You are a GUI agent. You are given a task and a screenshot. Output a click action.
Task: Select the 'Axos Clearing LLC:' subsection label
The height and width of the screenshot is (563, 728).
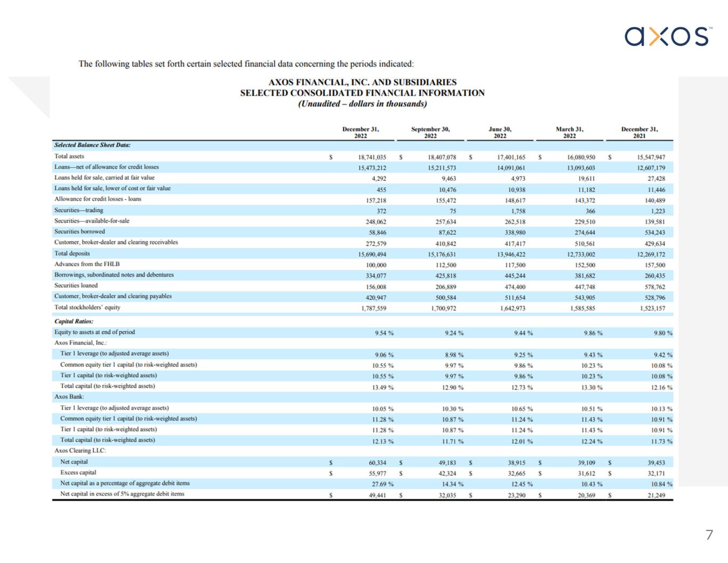80,450
